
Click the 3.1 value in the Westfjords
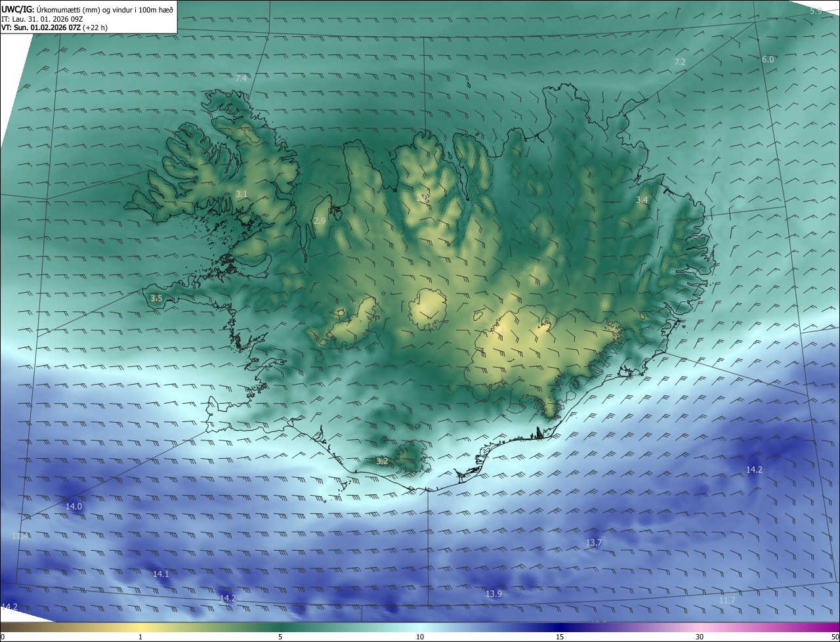pos(241,194)
